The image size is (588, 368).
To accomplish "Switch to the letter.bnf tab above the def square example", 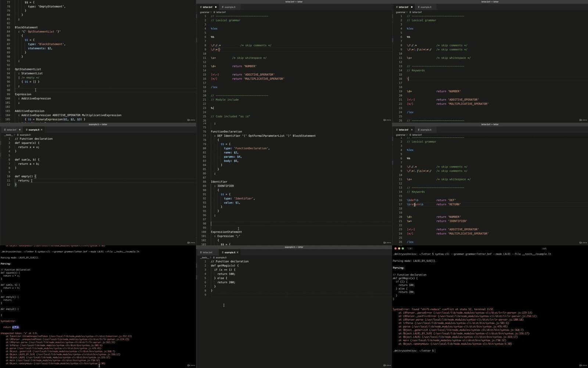I will click(x=11, y=130).
